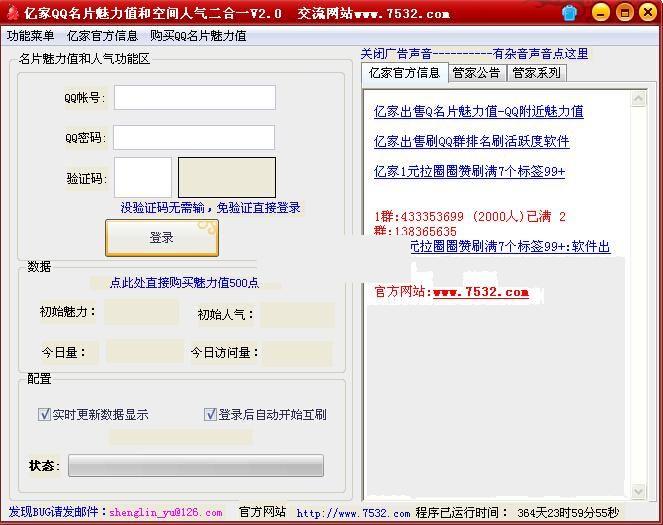Image resolution: width=663 pixels, height=525 pixels.
Task: Click the 初始人气 value box
Action: [x=297, y=314]
